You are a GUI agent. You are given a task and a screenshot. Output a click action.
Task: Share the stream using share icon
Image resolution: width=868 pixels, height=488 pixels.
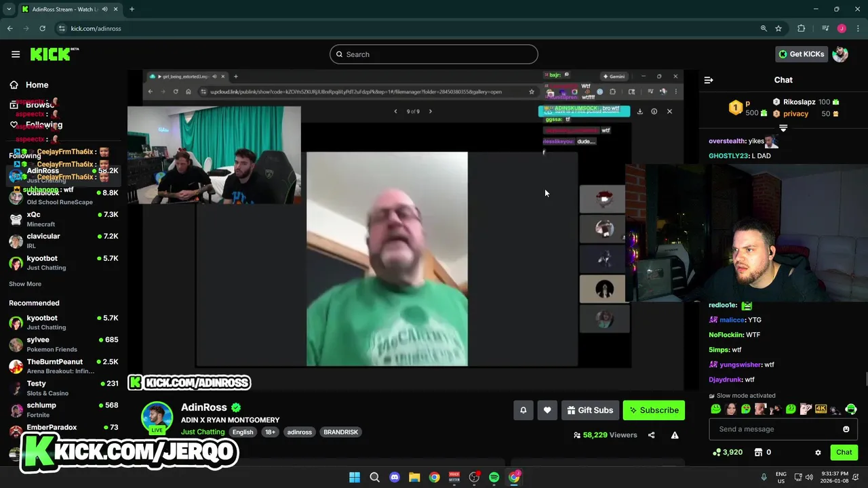click(651, 435)
